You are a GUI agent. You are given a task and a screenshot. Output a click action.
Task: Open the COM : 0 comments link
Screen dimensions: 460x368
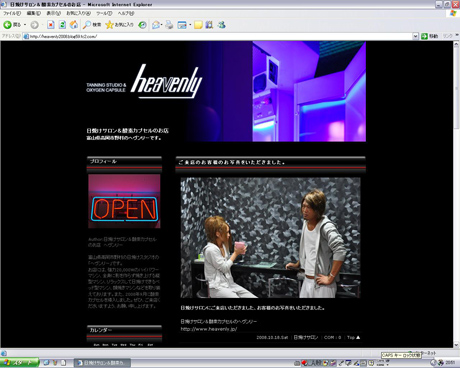coord(332,337)
